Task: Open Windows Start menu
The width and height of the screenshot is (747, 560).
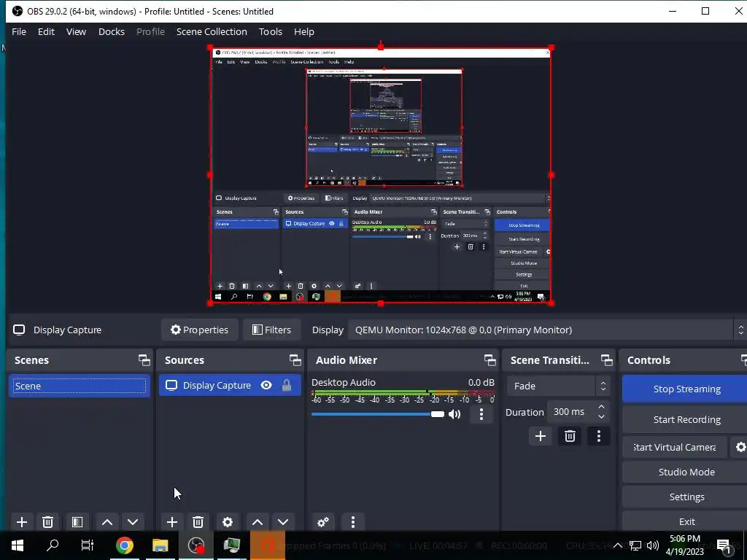Action: point(18,545)
